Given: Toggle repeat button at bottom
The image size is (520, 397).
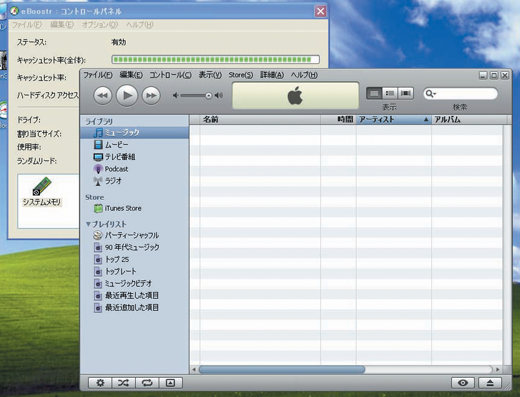Looking at the screenshot, I should 147,383.
